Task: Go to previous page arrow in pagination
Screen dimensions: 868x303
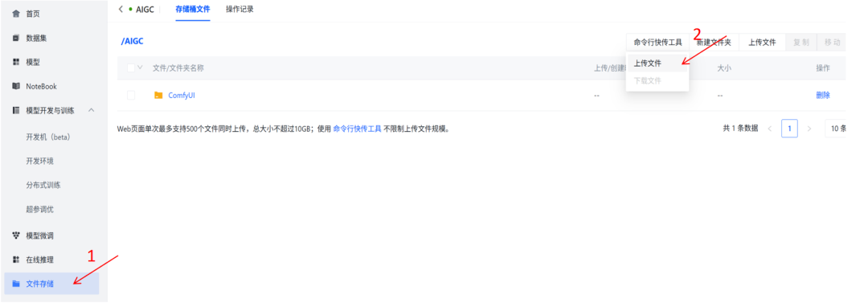Action: point(769,129)
